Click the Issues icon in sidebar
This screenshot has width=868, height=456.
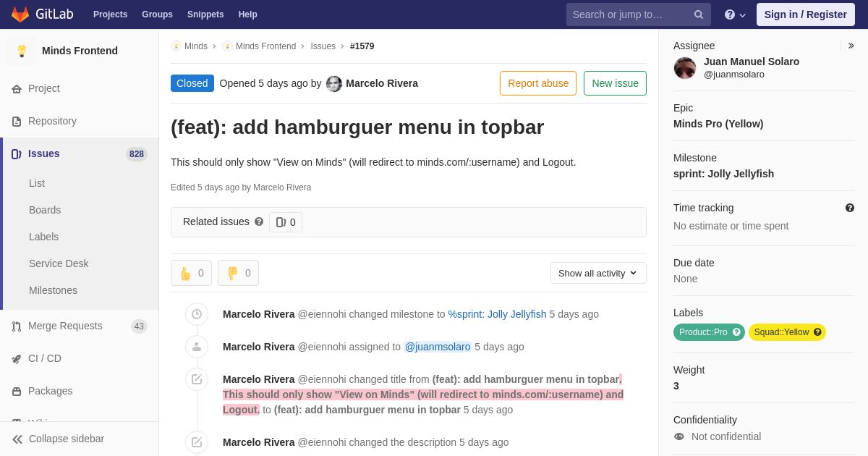(17, 153)
